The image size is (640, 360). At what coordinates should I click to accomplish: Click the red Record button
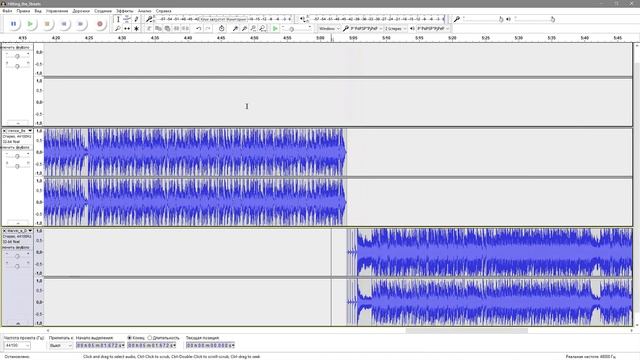coord(100,24)
